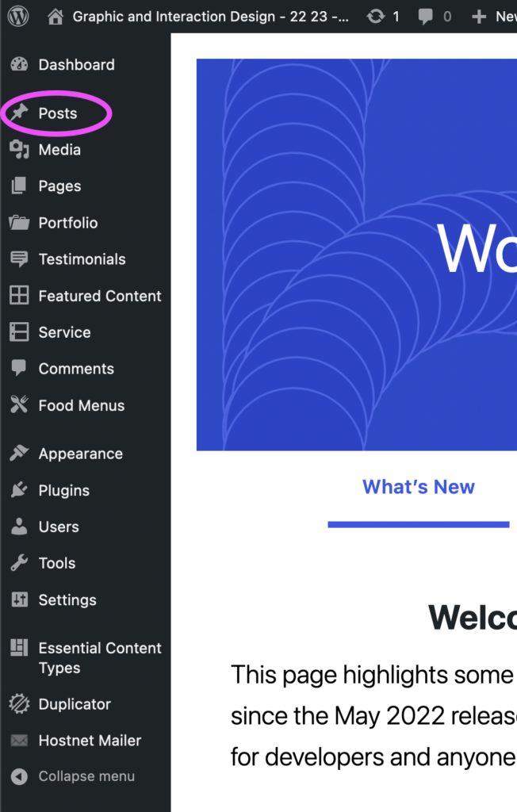Open the Pages menu item
This screenshot has height=812, width=517.
click(x=59, y=186)
